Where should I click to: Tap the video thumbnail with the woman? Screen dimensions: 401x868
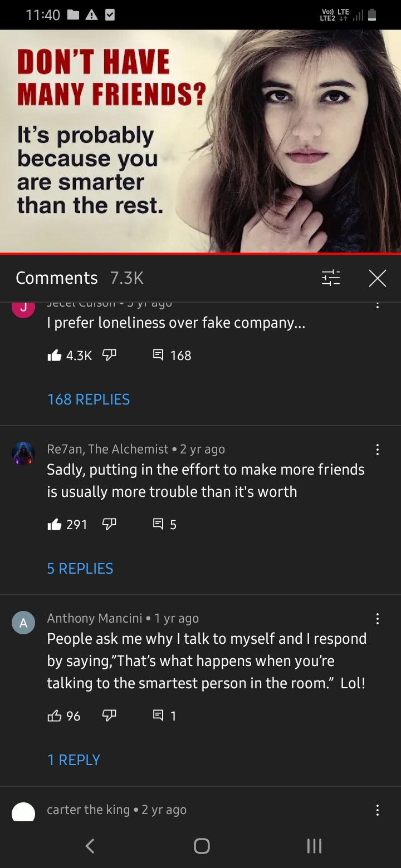(x=200, y=141)
